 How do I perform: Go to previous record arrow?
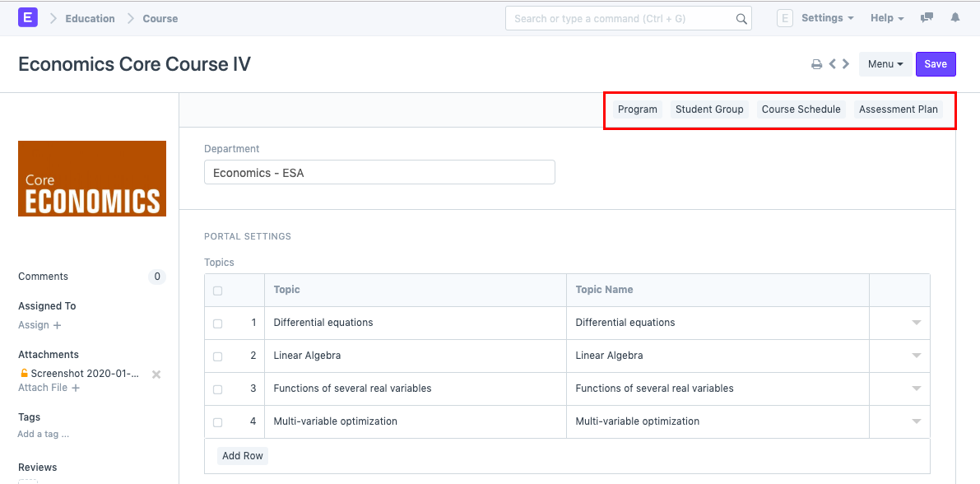[x=833, y=64]
